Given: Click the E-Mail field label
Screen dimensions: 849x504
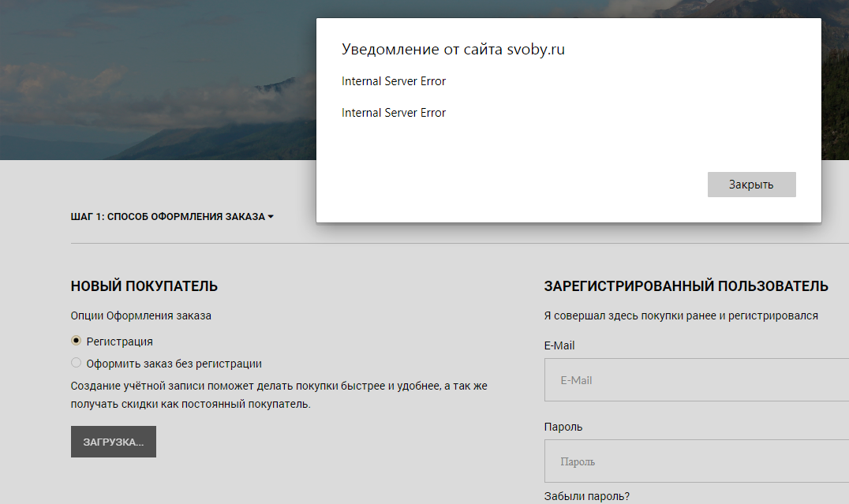Looking at the screenshot, I should pyautogui.click(x=559, y=345).
